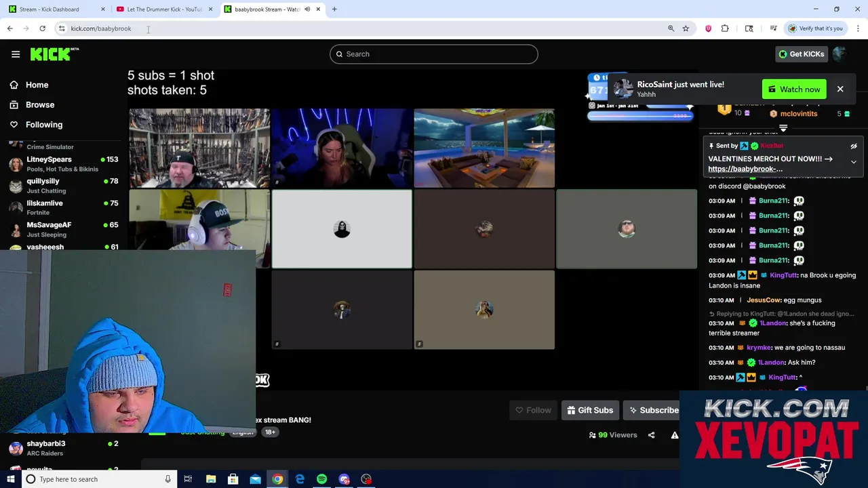Click the Subscribe button

(x=652, y=410)
